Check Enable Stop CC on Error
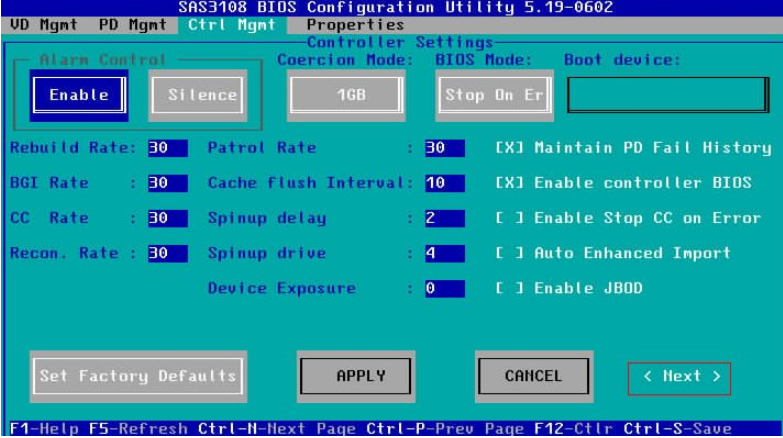This screenshot has width=783, height=438. pos(509,218)
